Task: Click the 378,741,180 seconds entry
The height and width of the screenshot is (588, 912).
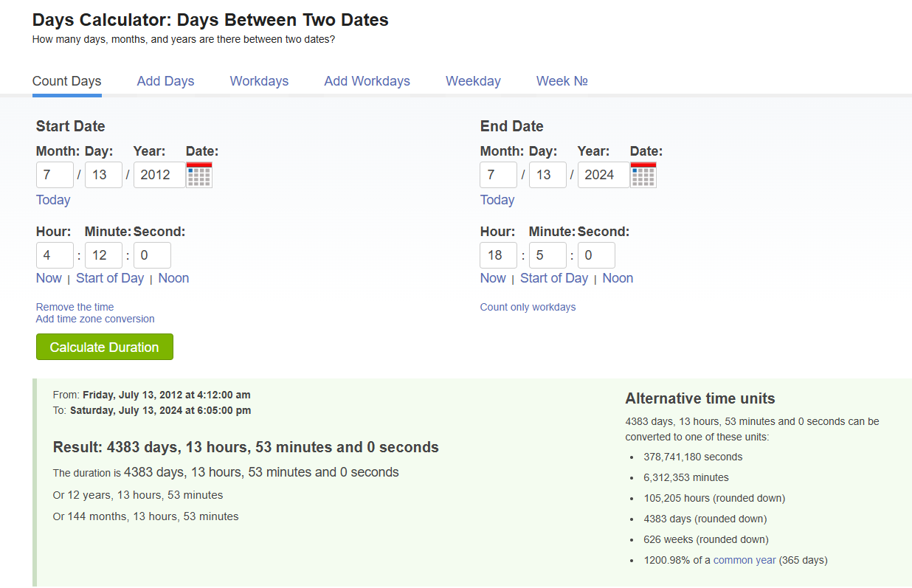Action: (693, 457)
